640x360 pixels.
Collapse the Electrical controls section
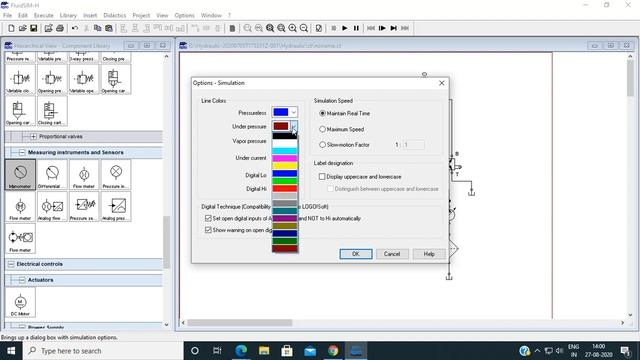coord(11,264)
